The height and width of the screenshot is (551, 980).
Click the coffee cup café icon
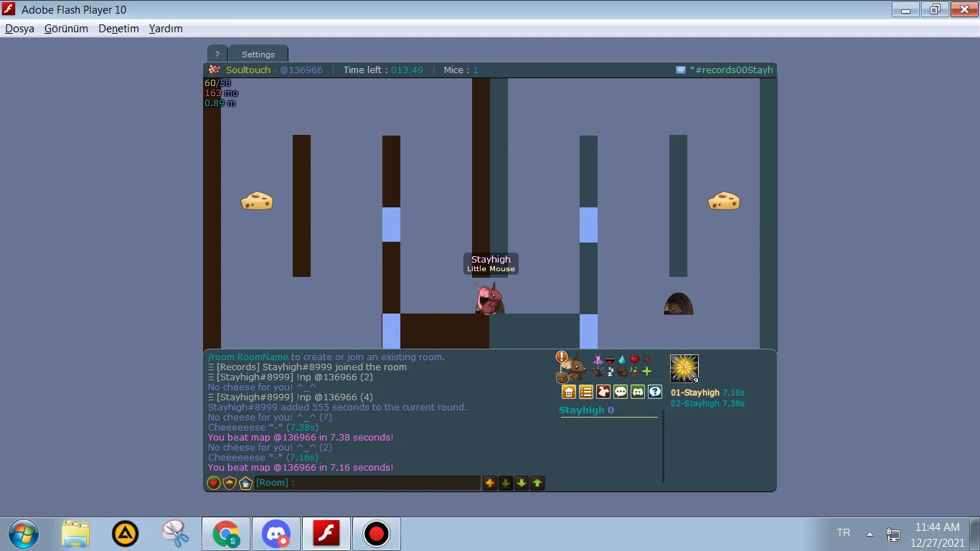pos(245,483)
